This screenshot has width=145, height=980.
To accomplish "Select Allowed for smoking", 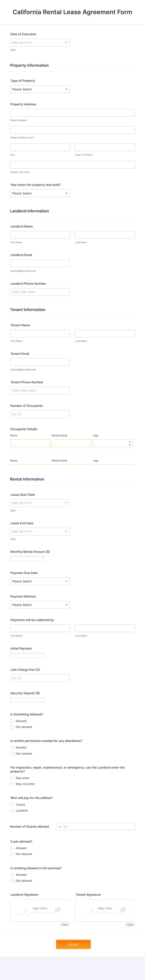I will click(12, 875).
